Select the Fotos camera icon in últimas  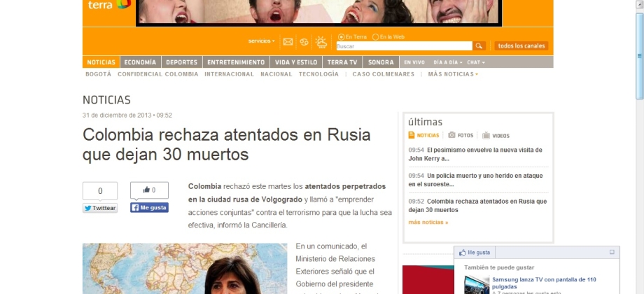[x=451, y=135]
